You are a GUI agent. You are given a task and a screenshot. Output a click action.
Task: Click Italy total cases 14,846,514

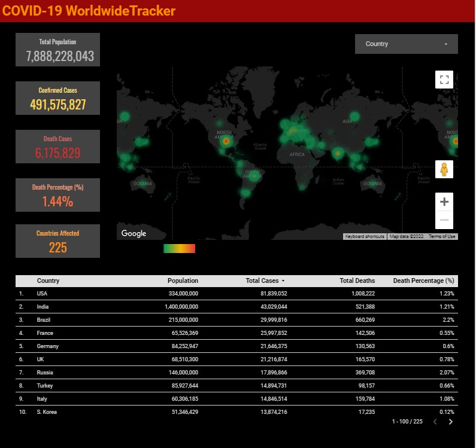click(x=274, y=398)
